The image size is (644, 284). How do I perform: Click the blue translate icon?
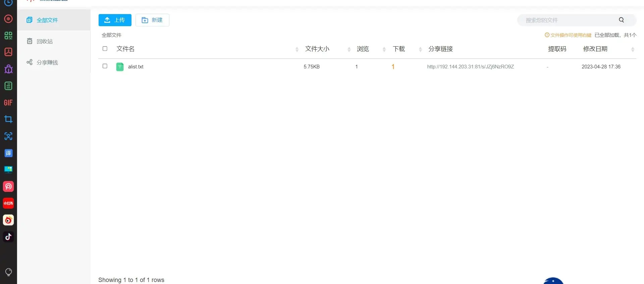coord(8,153)
